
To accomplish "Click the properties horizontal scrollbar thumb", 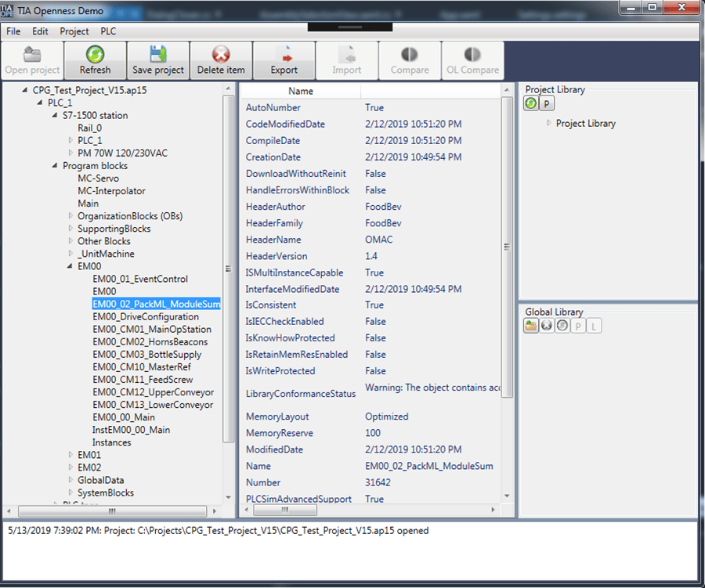I will coord(285,510).
